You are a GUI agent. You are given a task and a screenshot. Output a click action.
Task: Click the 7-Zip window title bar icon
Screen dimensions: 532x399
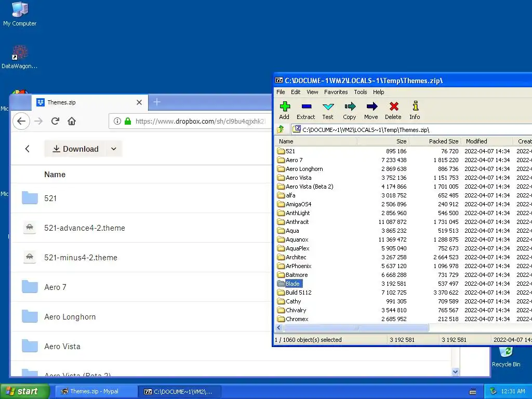pyautogui.click(x=279, y=81)
